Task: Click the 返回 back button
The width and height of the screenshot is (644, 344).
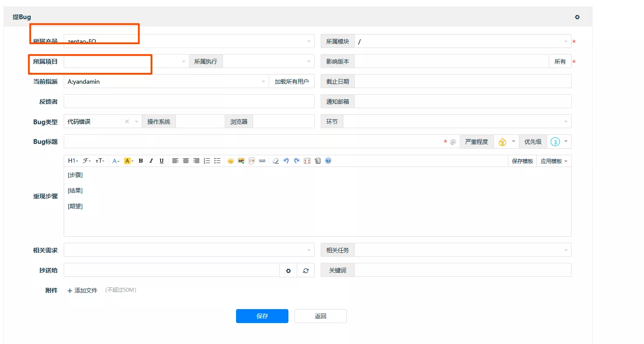Action: click(321, 316)
